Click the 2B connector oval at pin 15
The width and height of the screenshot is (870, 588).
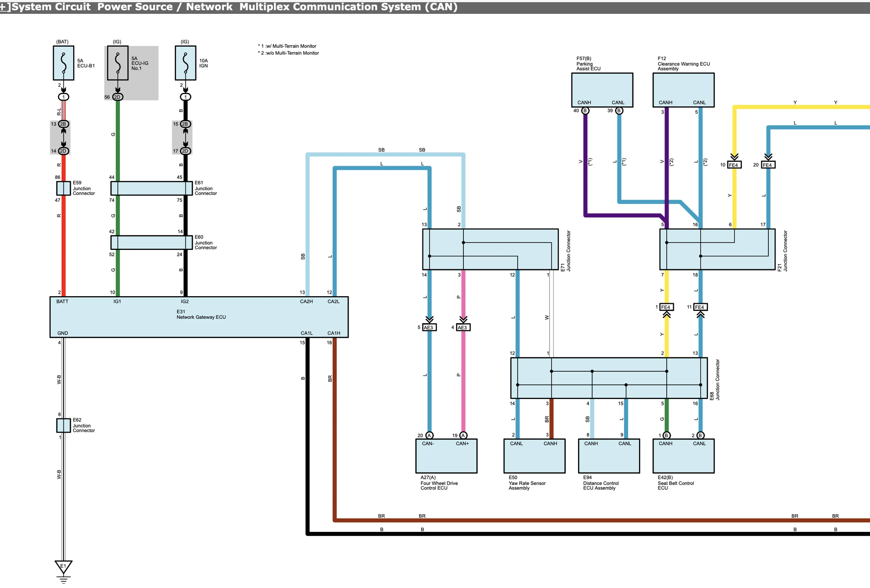[x=185, y=124]
